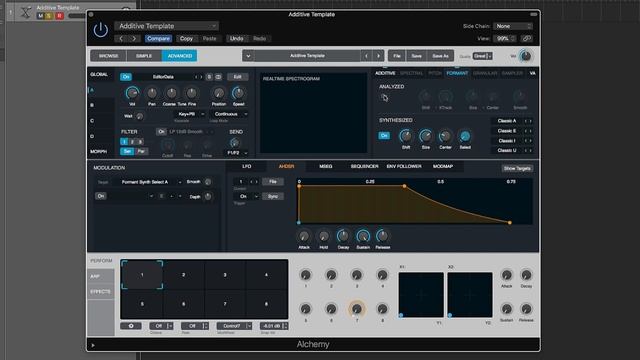The image size is (640, 360).
Task: Toggle the Filter On button
Action: pos(161,132)
